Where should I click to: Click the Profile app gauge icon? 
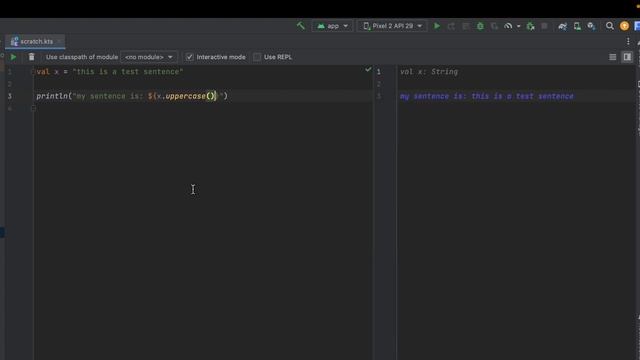click(x=508, y=26)
